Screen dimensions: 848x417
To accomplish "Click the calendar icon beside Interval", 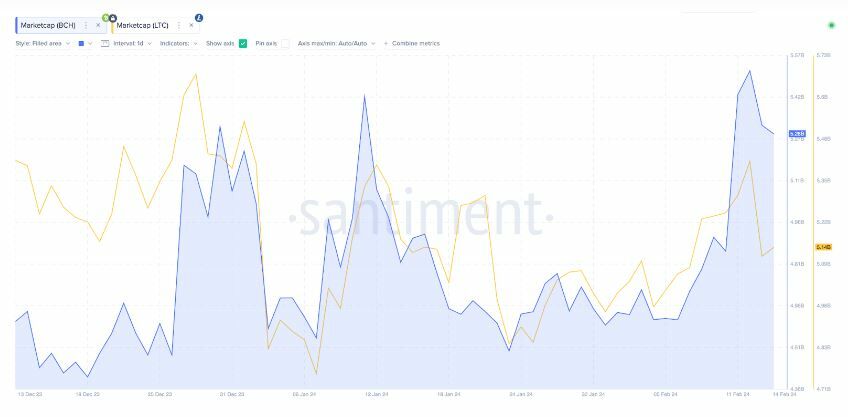I will (105, 43).
